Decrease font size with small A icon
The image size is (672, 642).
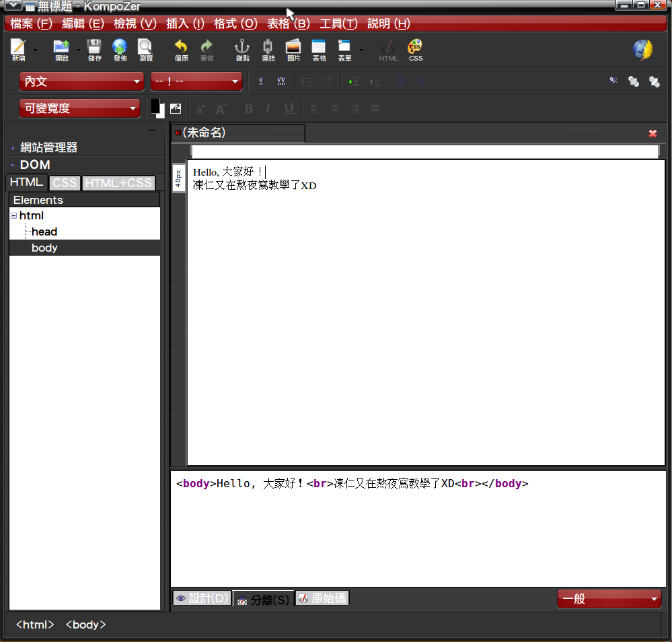click(200, 109)
